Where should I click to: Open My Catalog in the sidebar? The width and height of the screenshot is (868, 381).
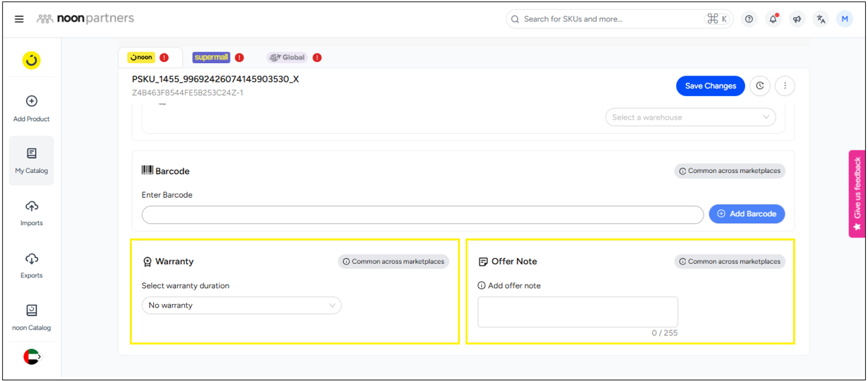32,161
